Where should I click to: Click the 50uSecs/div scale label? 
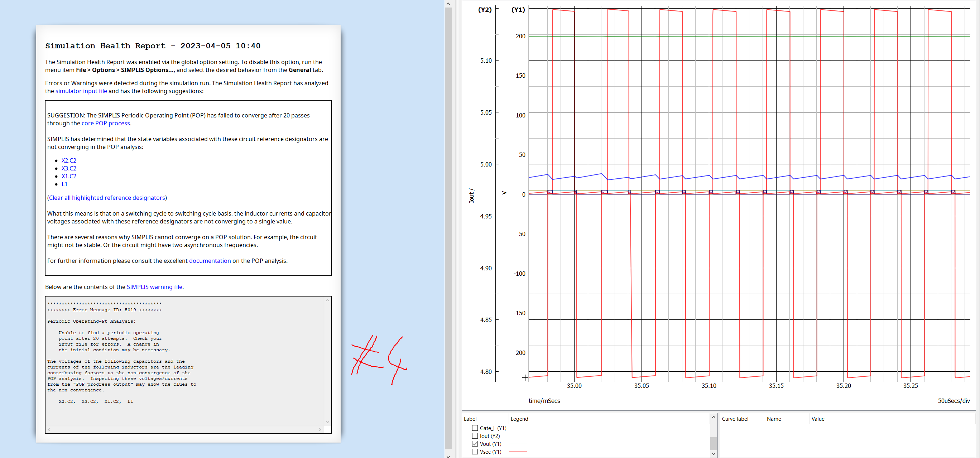954,401
